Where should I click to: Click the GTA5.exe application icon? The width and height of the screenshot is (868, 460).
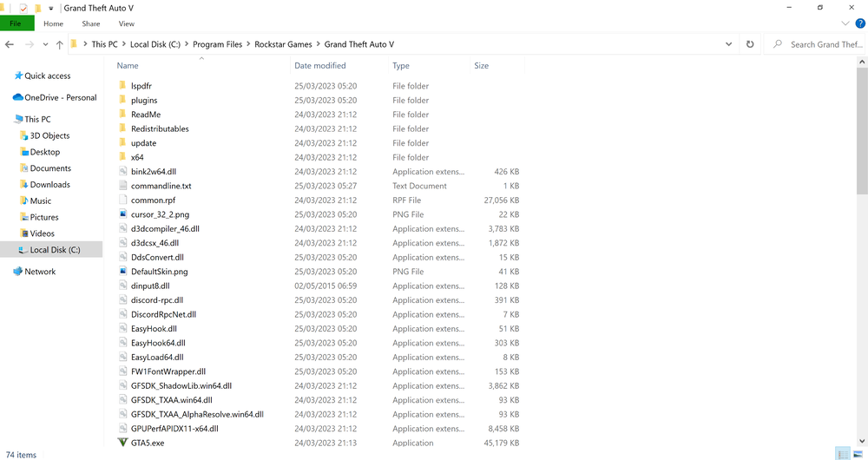coord(123,443)
